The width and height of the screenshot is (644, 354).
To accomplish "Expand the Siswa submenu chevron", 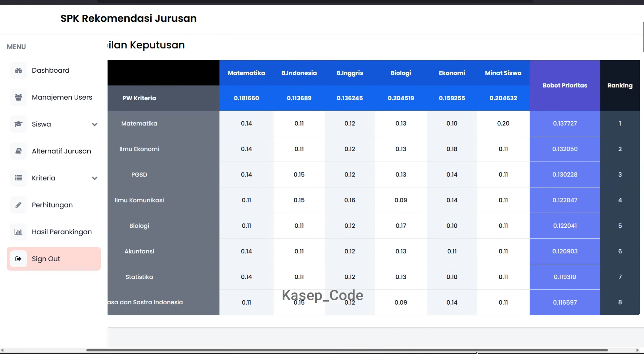I will tap(94, 124).
